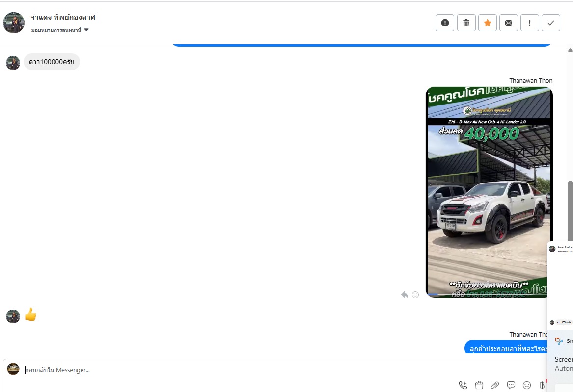Click the baht payment request icon
This screenshot has width=573, height=392.
click(542, 385)
